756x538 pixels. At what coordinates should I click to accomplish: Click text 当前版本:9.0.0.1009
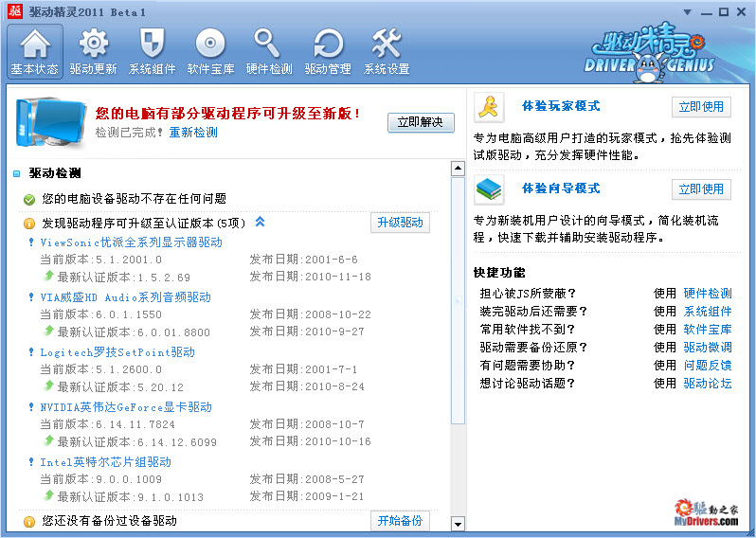100,479
